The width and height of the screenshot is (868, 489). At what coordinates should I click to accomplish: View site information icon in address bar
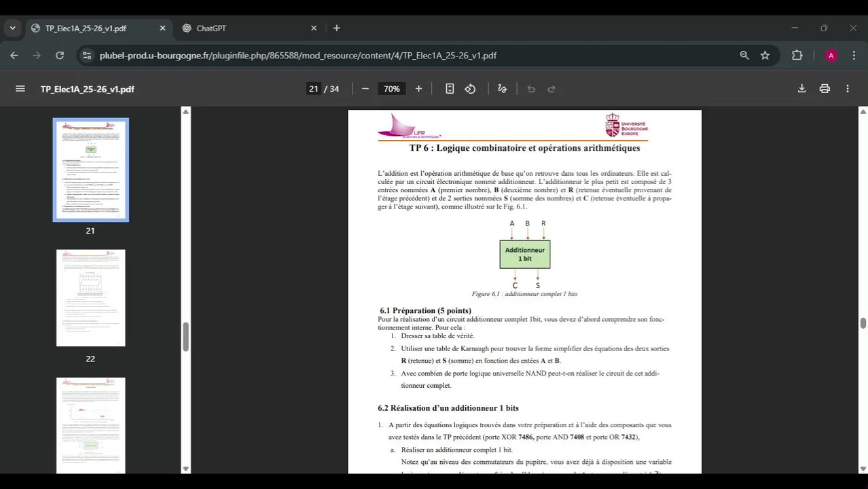pos(86,56)
